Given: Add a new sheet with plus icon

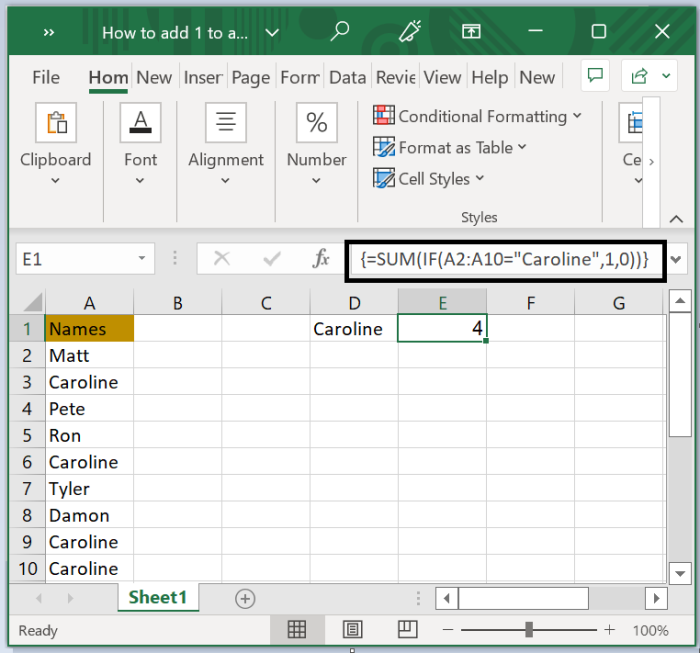Looking at the screenshot, I should (245, 598).
